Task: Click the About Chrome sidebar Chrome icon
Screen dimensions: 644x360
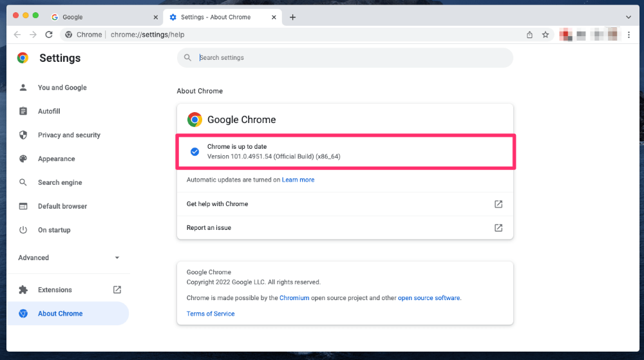Action: click(23, 314)
